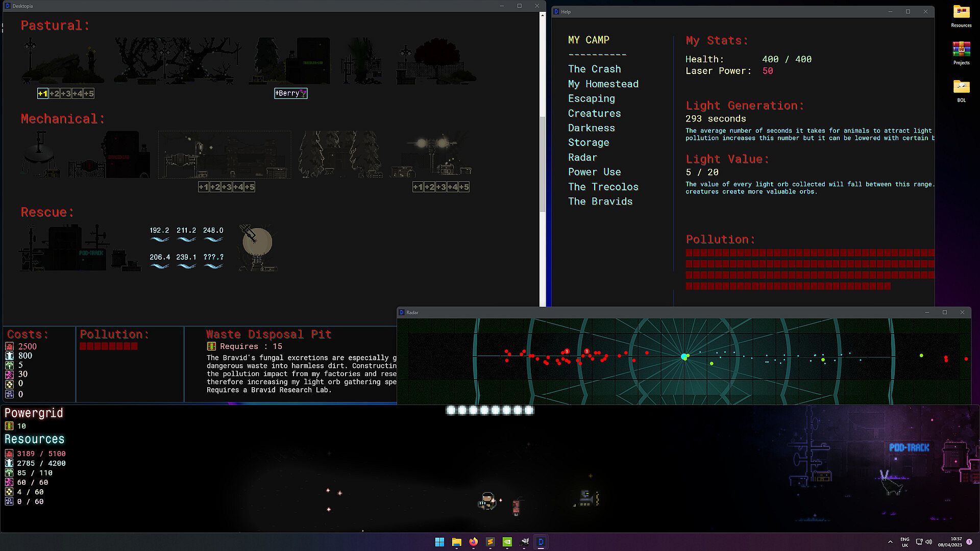Click the +5 upgrade under the factory building
Image resolution: width=980 pixels, height=551 pixels.
(x=249, y=187)
